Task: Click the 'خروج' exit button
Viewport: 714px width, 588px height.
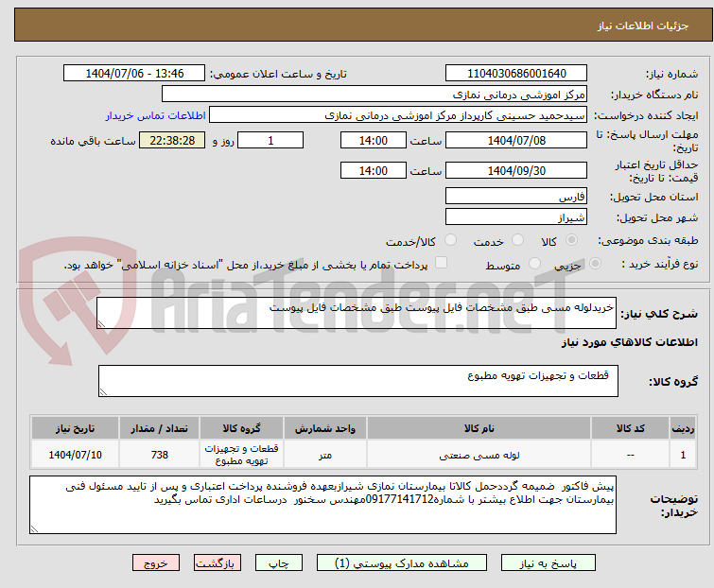Action: point(156,562)
